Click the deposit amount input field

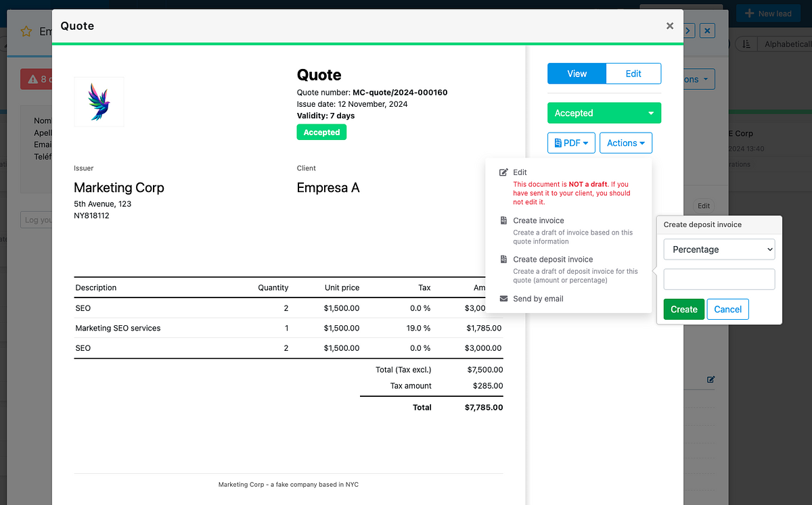click(719, 279)
